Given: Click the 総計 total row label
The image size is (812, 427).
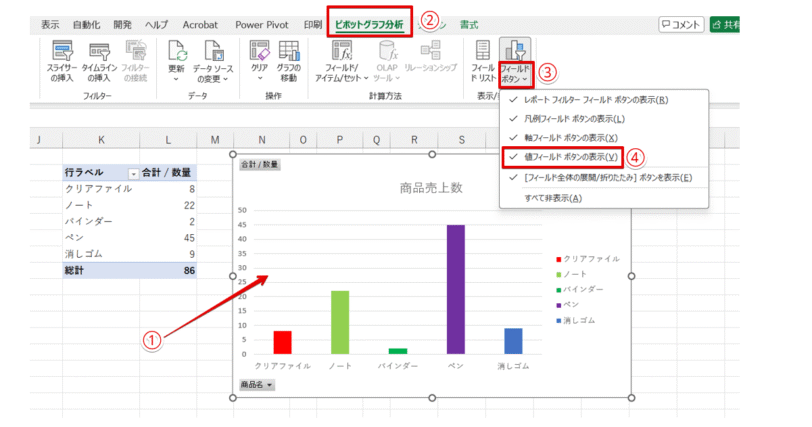Looking at the screenshot, I should click(101, 270).
